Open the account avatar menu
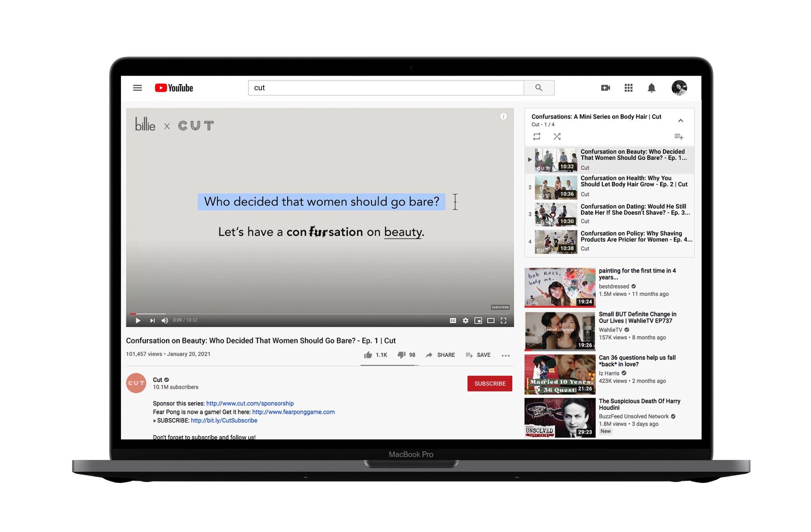Screen dimensions: 811x532 coord(679,88)
